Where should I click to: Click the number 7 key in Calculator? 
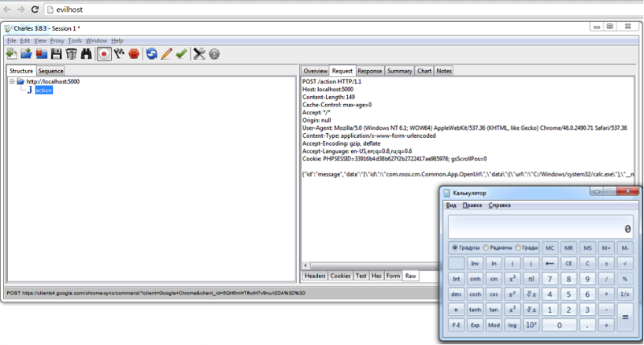(550, 279)
